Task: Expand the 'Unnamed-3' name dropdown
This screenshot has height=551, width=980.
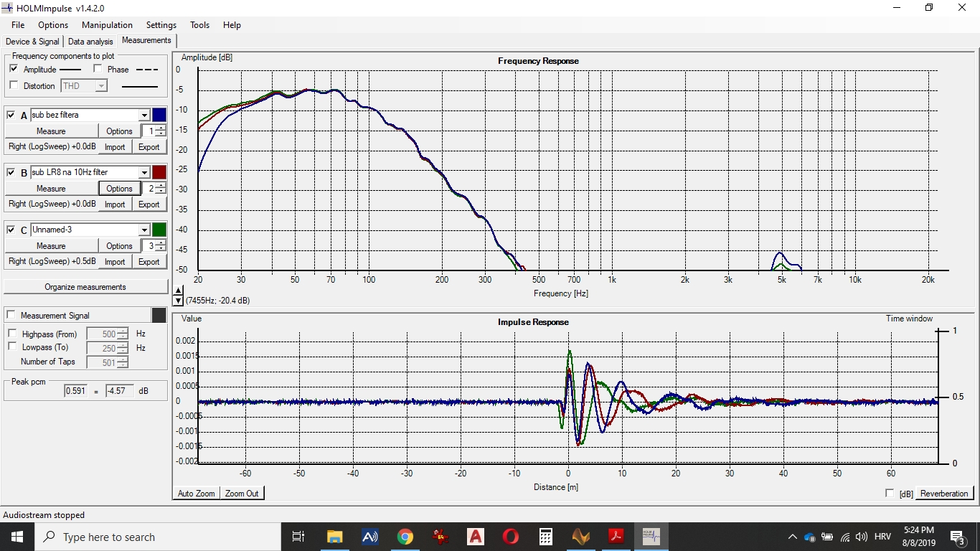Action: click(x=144, y=230)
